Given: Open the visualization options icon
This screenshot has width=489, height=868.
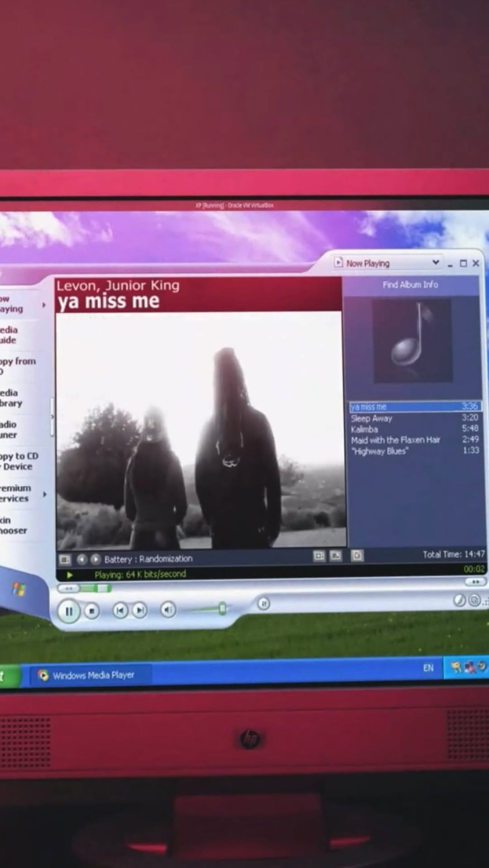Looking at the screenshot, I should click(65, 560).
